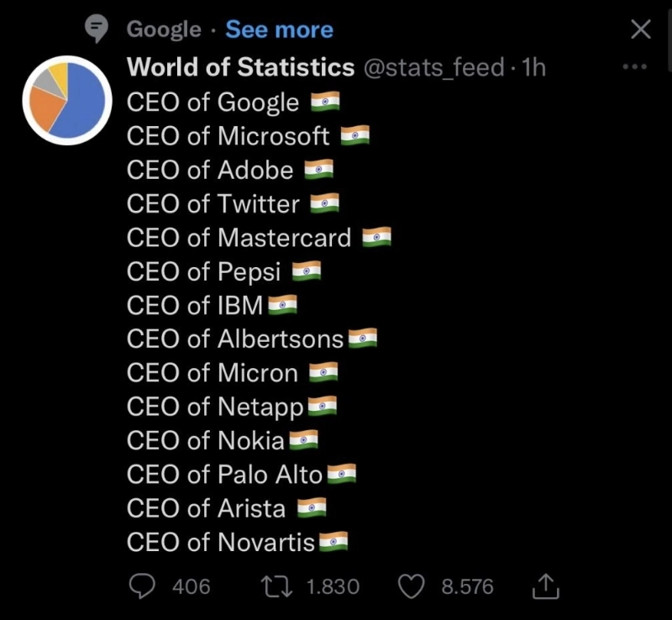Click the 406 replies count
Screen dimensions: 672x620
[192, 586]
